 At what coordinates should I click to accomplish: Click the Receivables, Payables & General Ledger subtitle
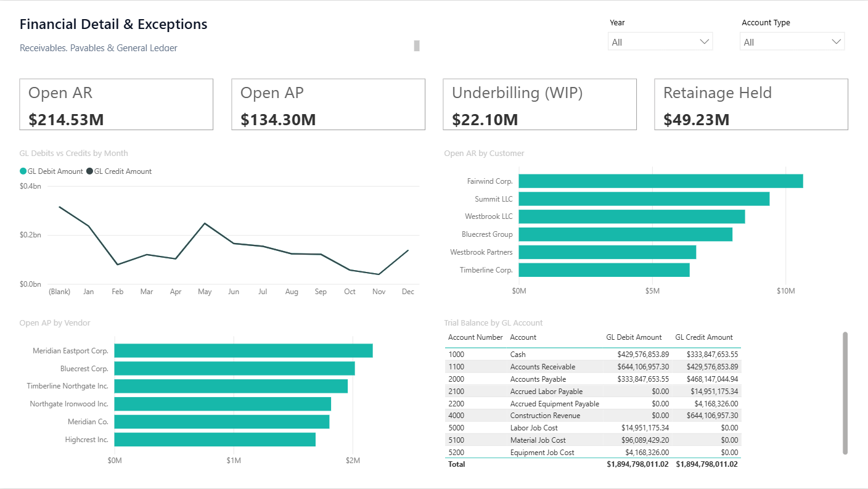[x=99, y=47]
